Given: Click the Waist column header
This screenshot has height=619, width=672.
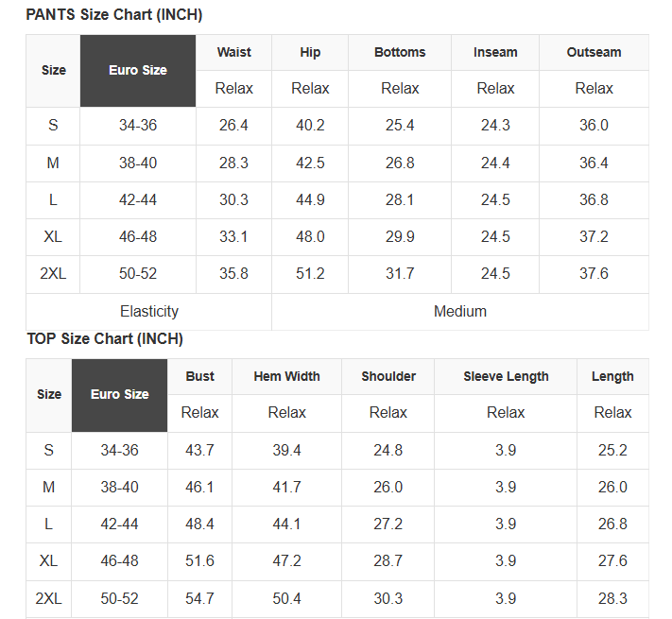Looking at the screenshot, I should (x=233, y=53).
